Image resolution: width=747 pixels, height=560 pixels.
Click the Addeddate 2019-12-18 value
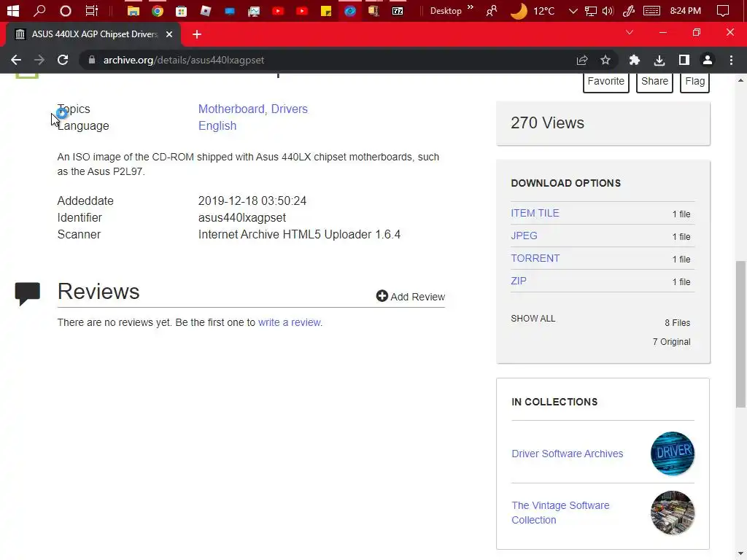click(252, 201)
